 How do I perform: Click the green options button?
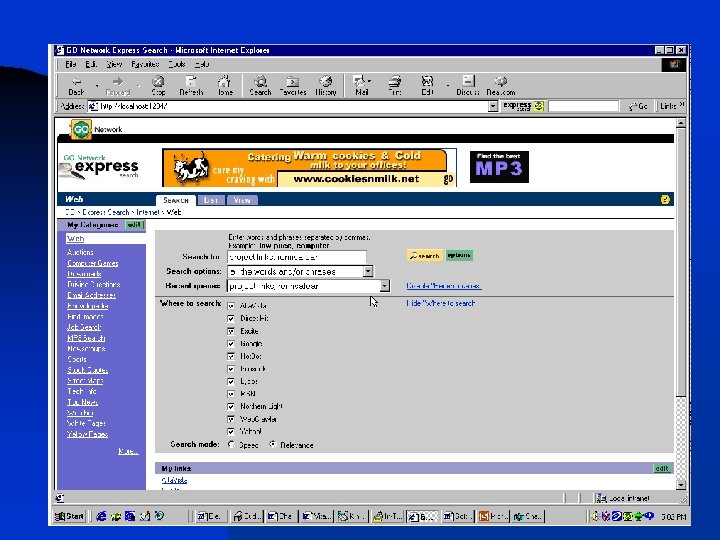pyautogui.click(x=459, y=255)
